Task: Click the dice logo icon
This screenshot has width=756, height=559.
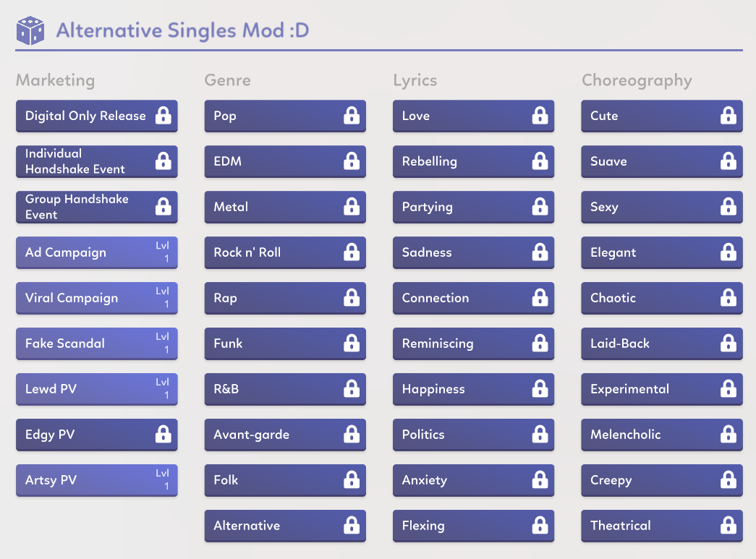Action: pyautogui.click(x=30, y=30)
